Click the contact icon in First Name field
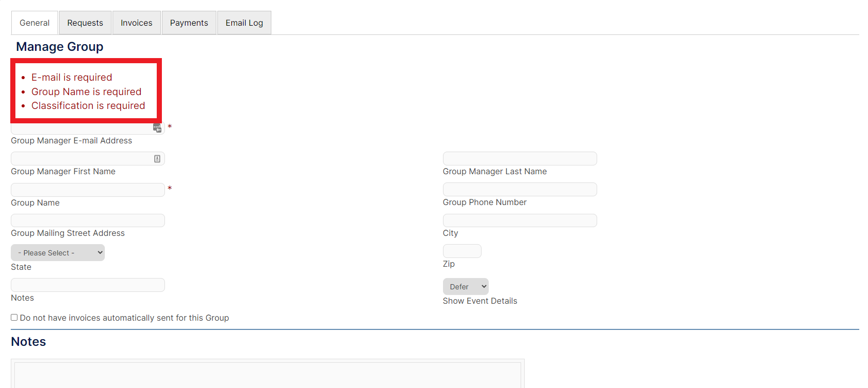 click(x=157, y=159)
